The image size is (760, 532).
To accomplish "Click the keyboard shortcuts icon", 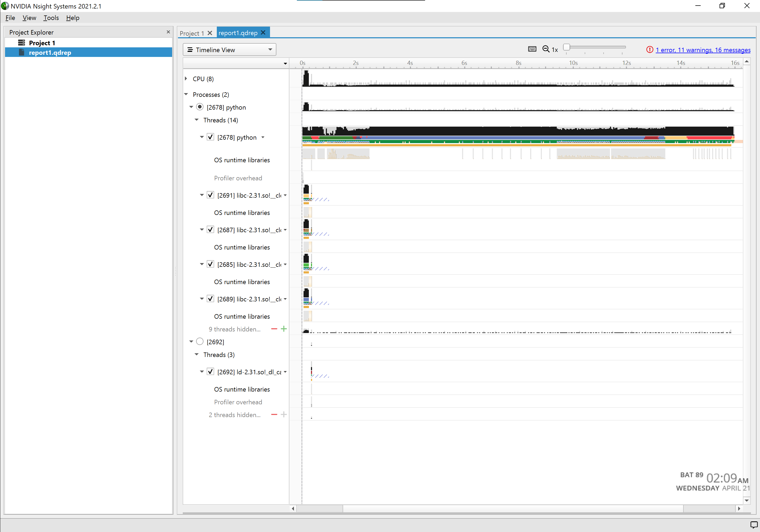I will coord(532,49).
